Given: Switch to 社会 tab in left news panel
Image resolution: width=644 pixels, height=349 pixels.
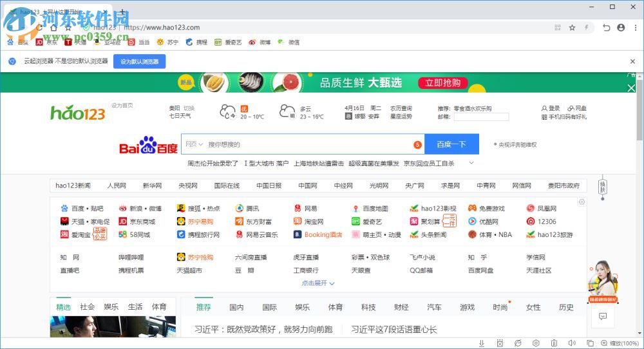Looking at the screenshot, I should pyautogui.click(x=87, y=307).
